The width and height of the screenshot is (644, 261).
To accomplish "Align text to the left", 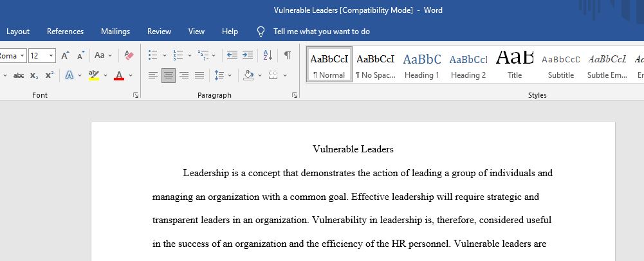I will tap(152, 75).
